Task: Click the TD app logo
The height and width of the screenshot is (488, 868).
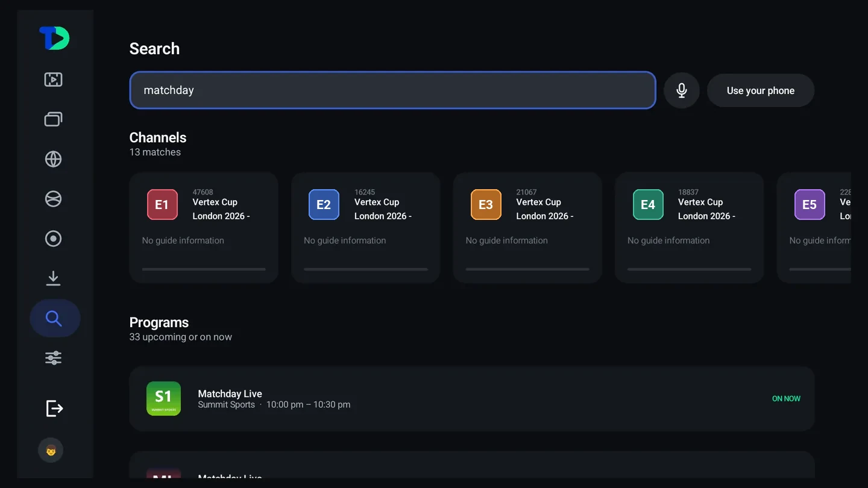Action: click(54, 39)
